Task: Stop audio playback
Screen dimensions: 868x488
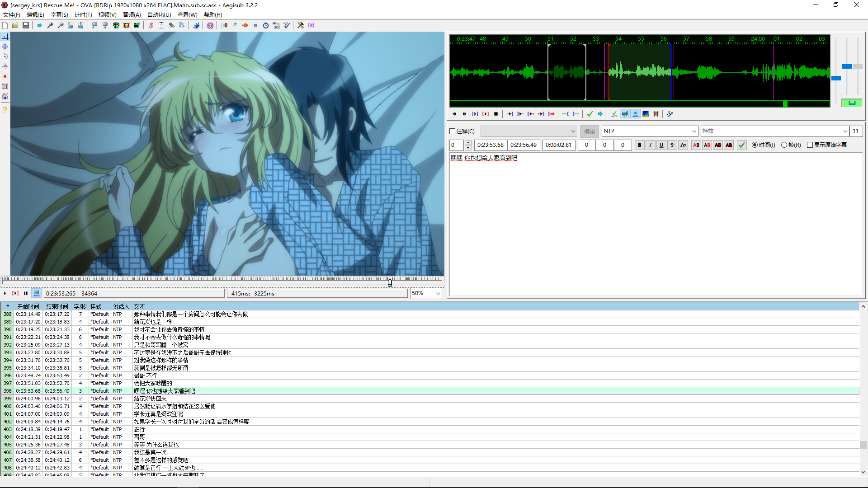Action: (496, 114)
